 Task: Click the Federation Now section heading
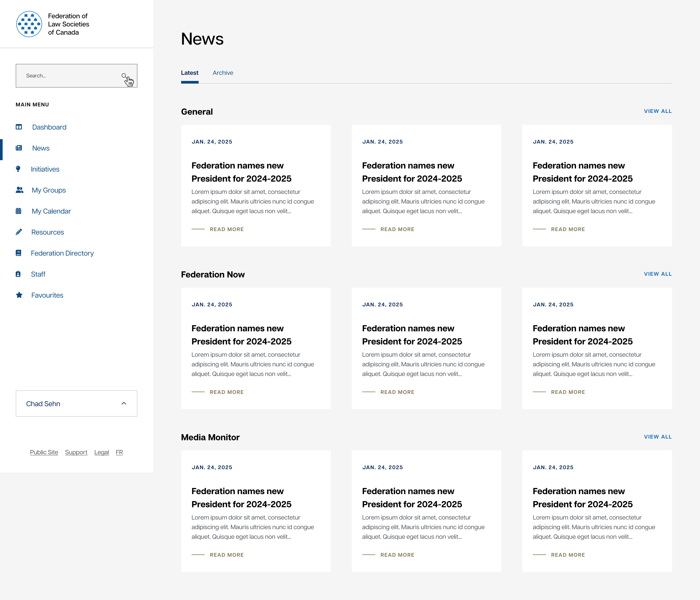pos(213,275)
